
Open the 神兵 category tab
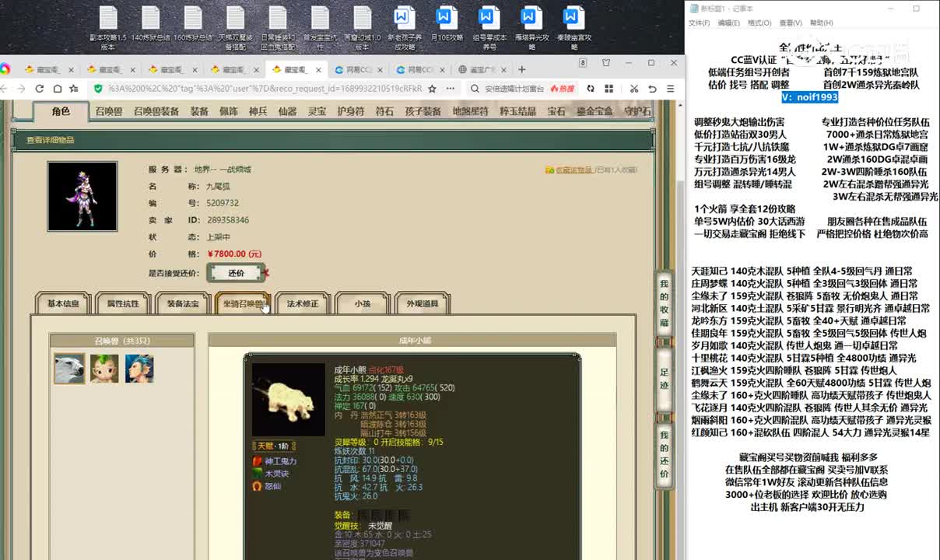point(258,111)
